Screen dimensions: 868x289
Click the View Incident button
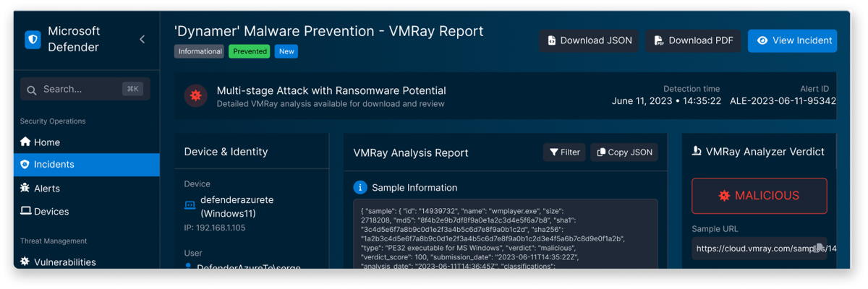click(792, 40)
